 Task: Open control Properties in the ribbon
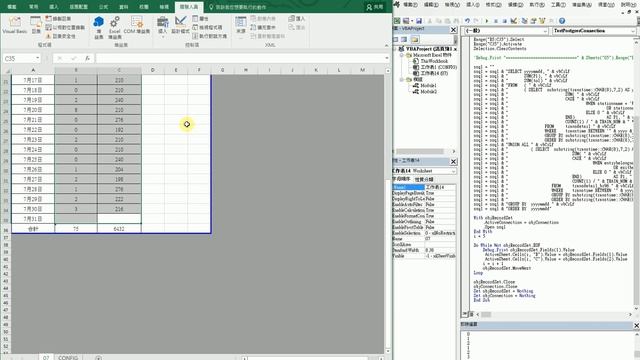[200, 18]
